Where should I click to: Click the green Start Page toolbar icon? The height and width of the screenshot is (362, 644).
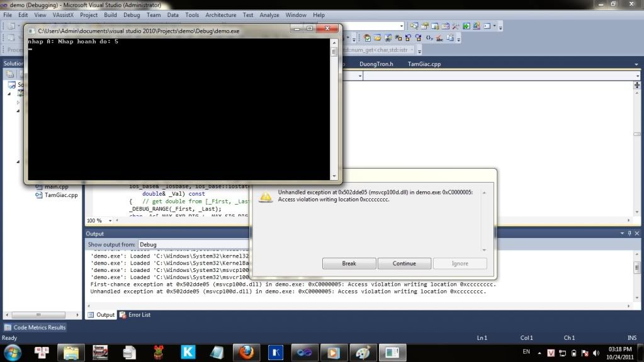466,26
